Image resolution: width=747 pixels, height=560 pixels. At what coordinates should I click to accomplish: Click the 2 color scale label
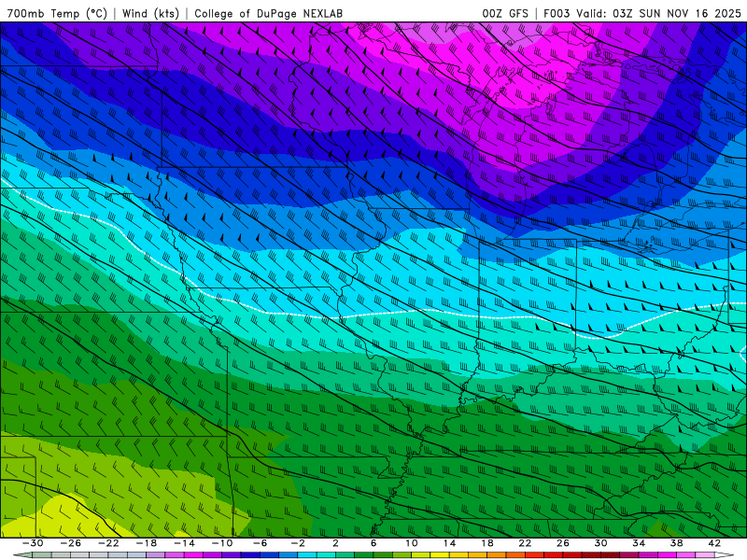click(335, 543)
